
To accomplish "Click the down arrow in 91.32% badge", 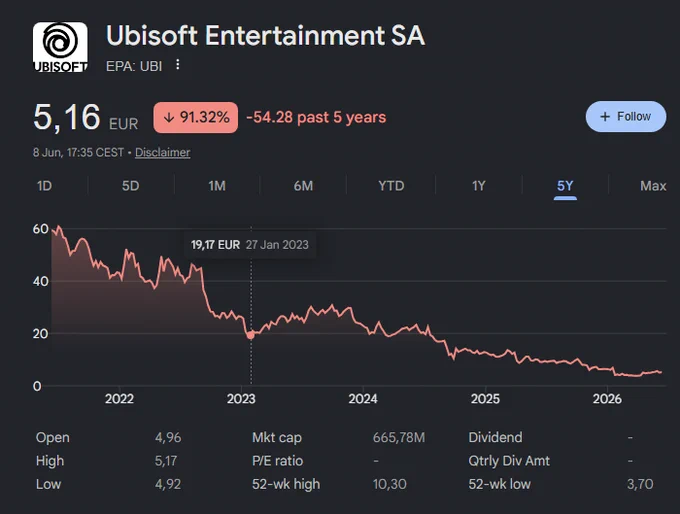I will click(169, 118).
